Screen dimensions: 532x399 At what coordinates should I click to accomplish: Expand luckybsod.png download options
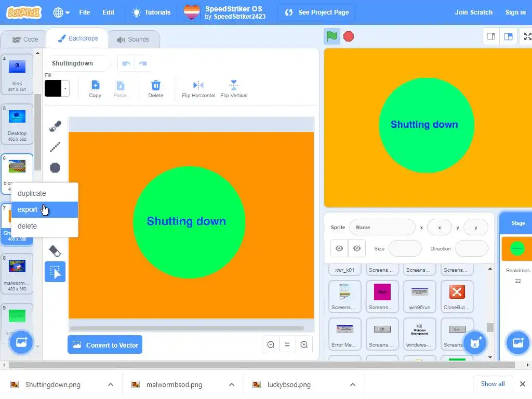(353, 384)
